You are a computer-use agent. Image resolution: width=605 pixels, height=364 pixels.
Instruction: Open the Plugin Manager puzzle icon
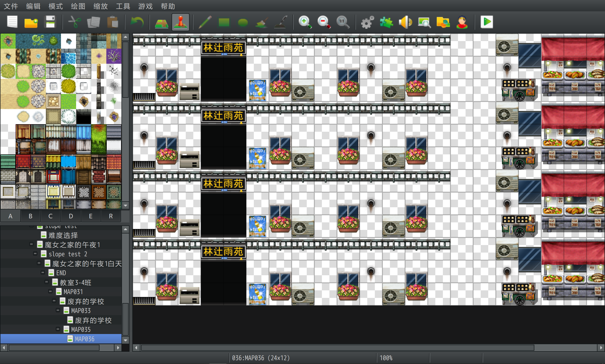386,22
